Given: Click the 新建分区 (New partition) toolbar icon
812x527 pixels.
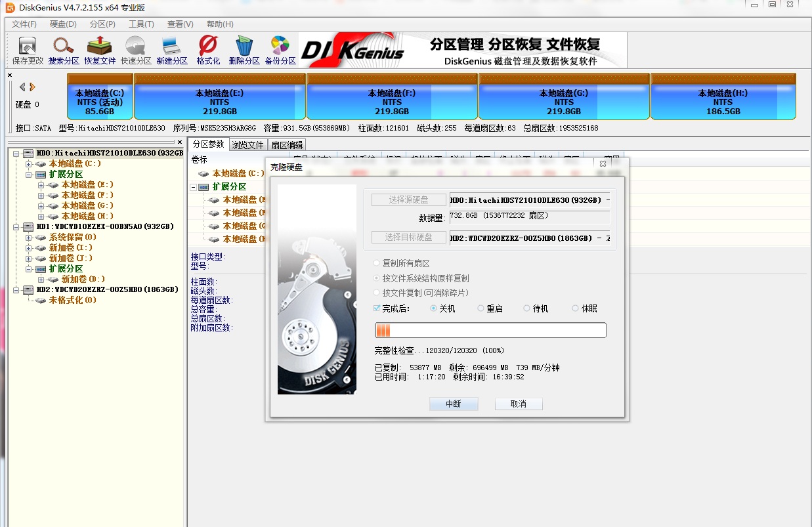Looking at the screenshot, I should coord(172,51).
